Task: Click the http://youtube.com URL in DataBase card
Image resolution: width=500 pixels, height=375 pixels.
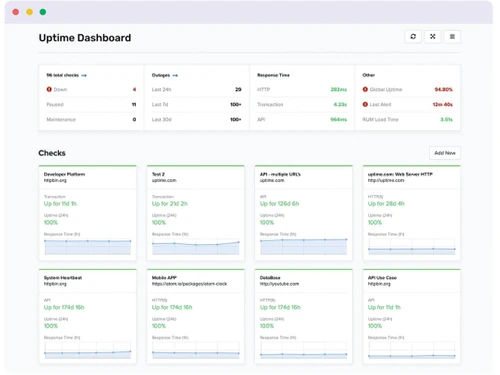Action: 279,284
